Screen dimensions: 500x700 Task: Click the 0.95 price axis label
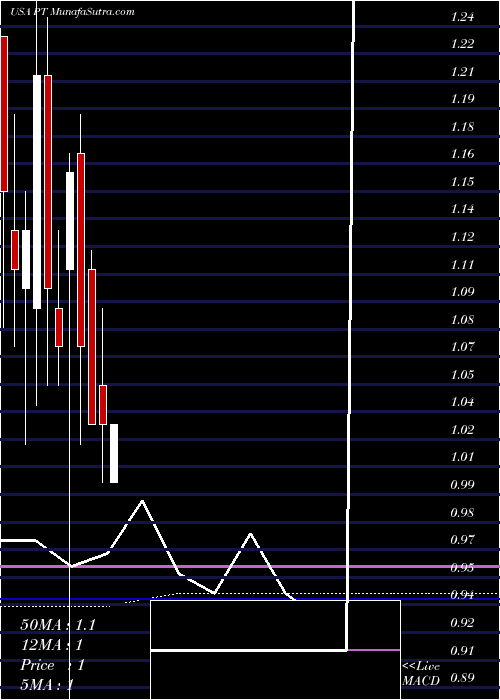(x=462, y=568)
